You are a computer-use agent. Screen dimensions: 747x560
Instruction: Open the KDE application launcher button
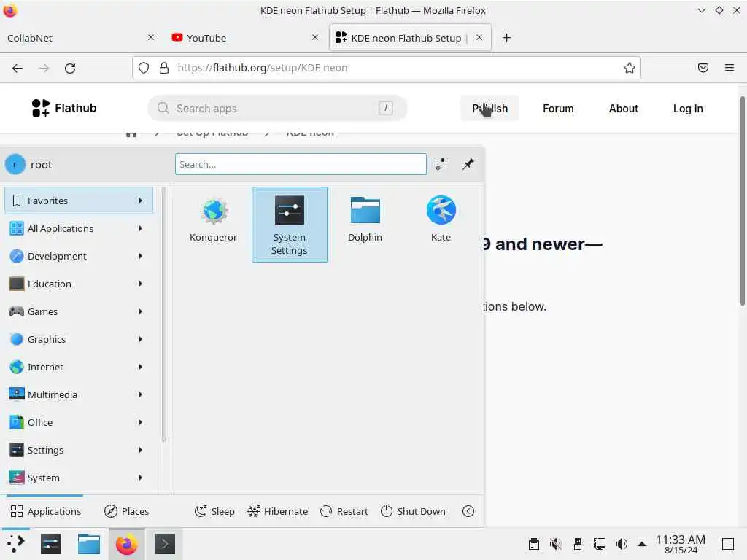coord(15,544)
